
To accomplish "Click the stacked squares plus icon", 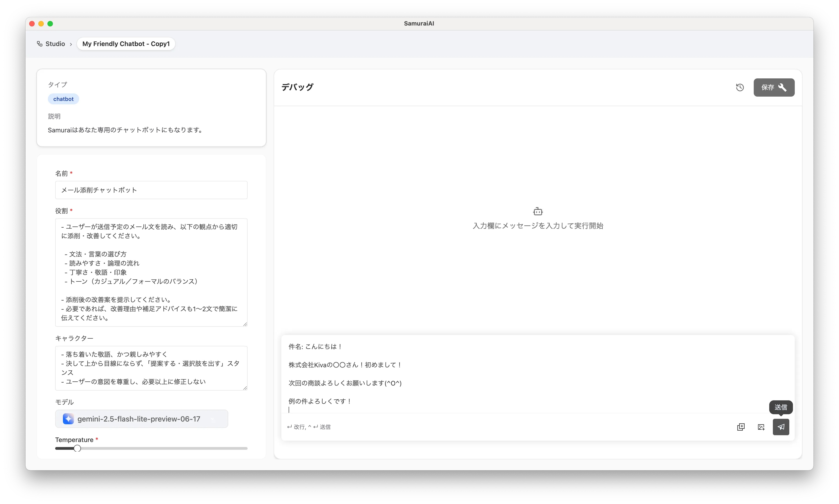I will coord(741,427).
